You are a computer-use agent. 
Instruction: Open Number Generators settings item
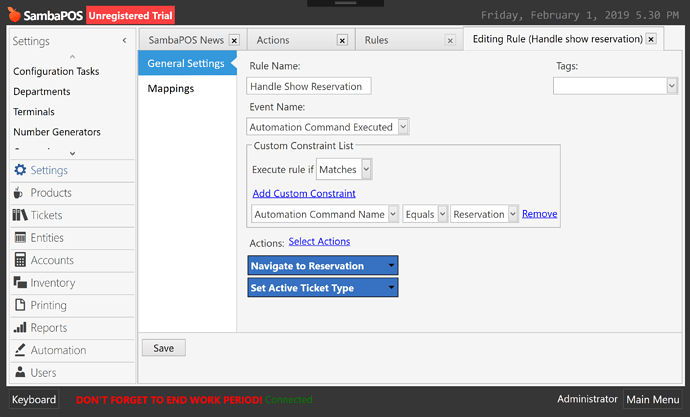tap(57, 132)
